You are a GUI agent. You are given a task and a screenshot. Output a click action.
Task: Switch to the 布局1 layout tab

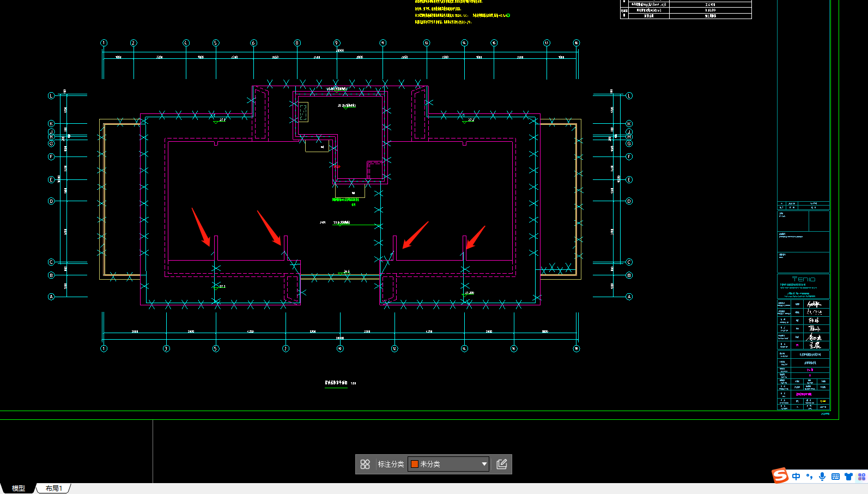pyautogui.click(x=53, y=489)
